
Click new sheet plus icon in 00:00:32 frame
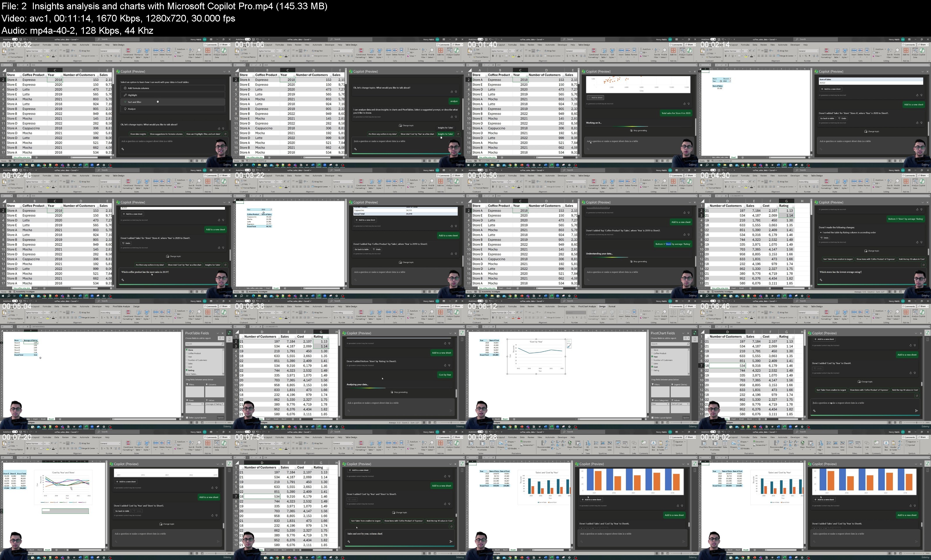37,157
